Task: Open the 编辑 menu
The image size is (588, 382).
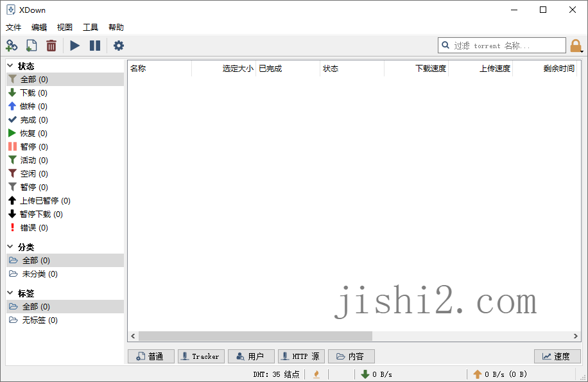Action: 39,28
